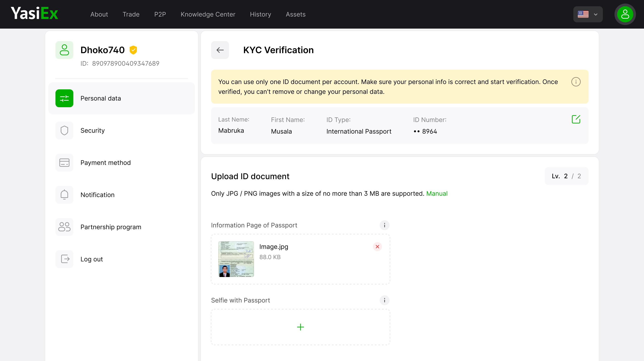This screenshot has width=644, height=361.
Task: Click the uploaded passport image thumbnail
Action: coord(236,259)
